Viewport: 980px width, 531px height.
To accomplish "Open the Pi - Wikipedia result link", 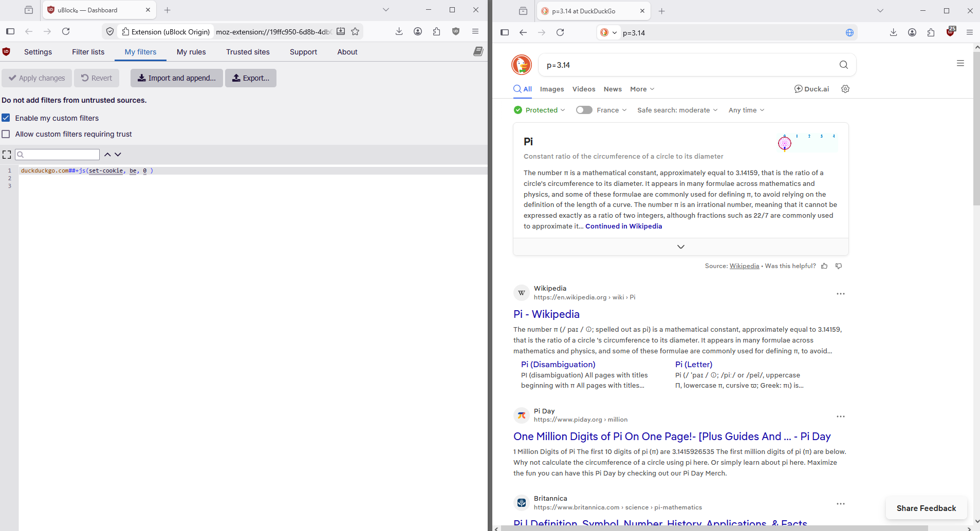I will pos(546,314).
